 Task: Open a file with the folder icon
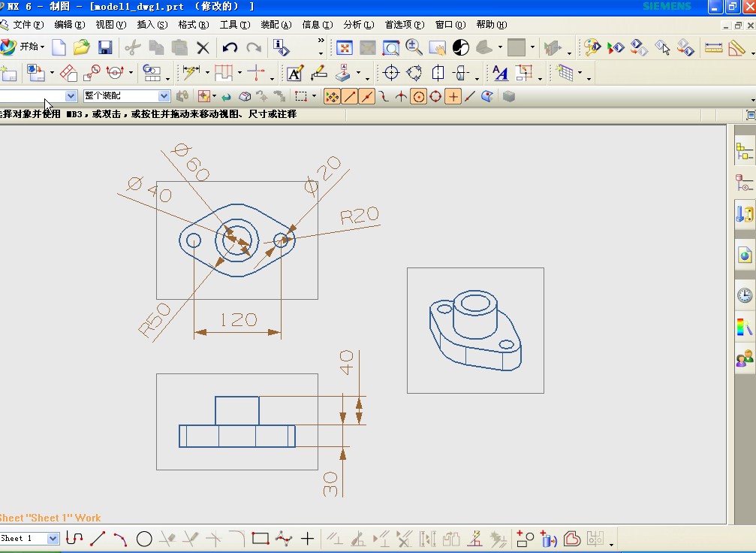pyautogui.click(x=82, y=47)
